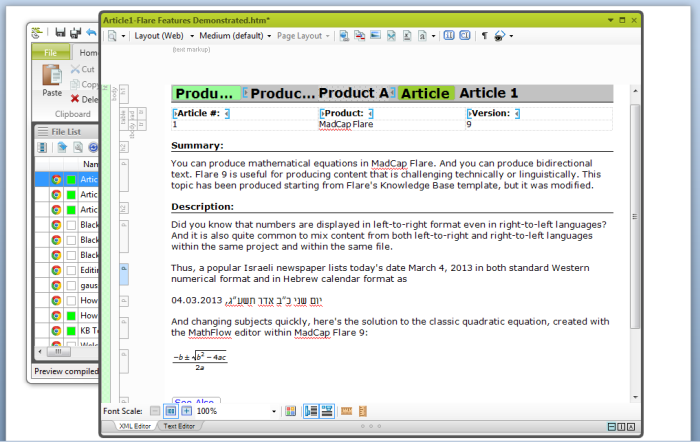Click the File ribbon tab
This screenshot has height=442, width=700.
coord(50,52)
